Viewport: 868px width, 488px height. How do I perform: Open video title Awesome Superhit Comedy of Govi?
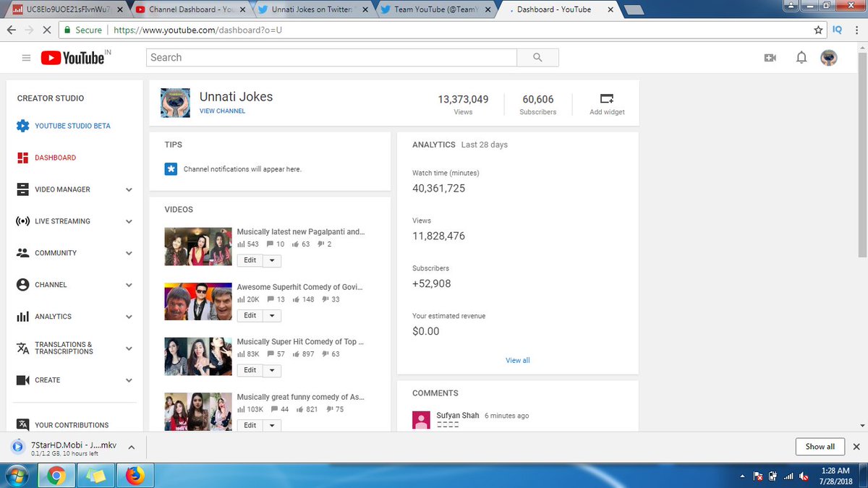300,287
